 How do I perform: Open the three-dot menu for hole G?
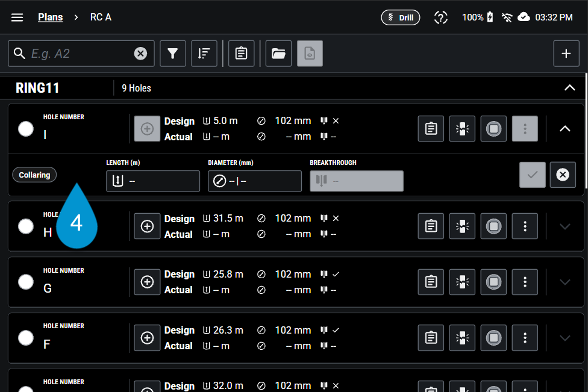(x=525, y=282)
